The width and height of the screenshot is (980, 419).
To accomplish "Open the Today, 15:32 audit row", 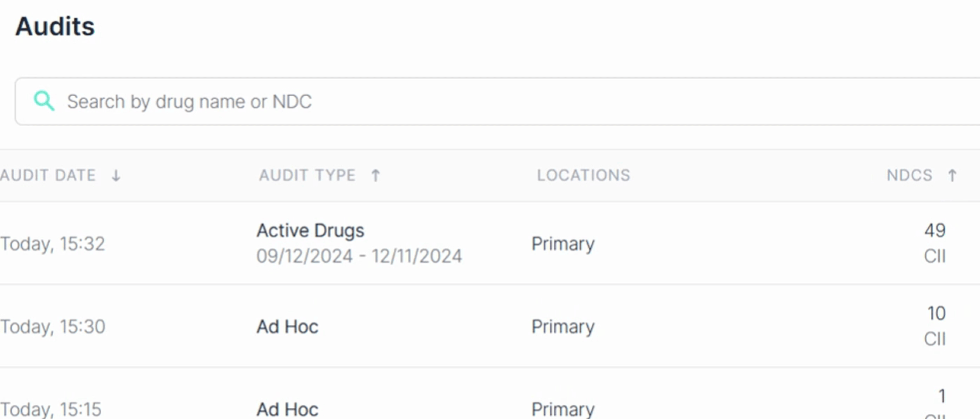I will (x=53, y=244).
